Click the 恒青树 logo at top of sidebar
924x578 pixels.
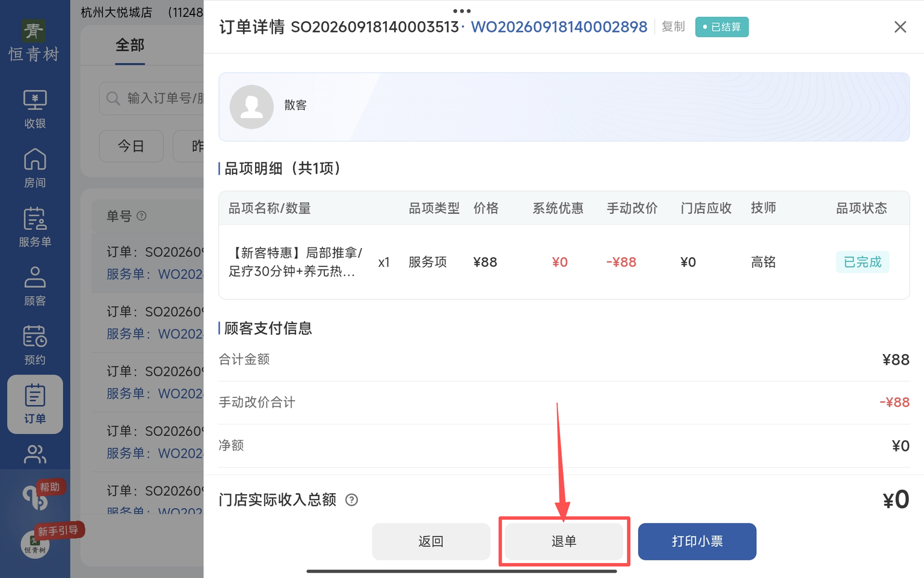click(x=34, y=41)
